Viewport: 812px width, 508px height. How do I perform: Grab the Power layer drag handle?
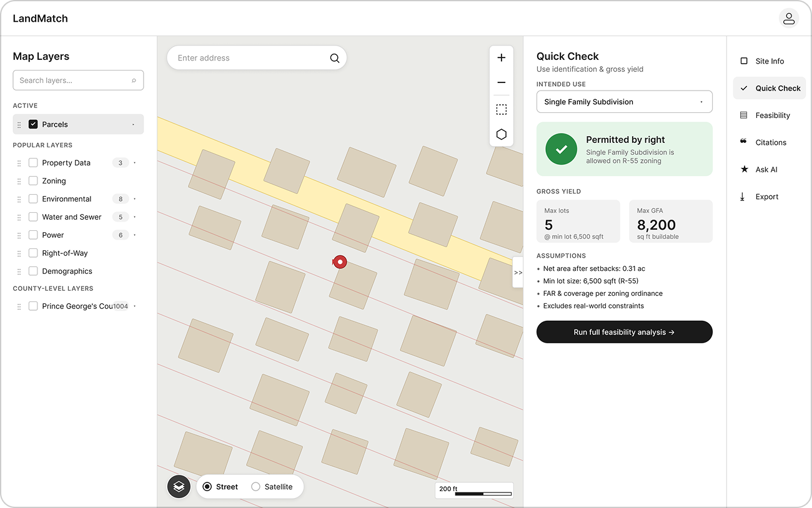click(19, 235)
